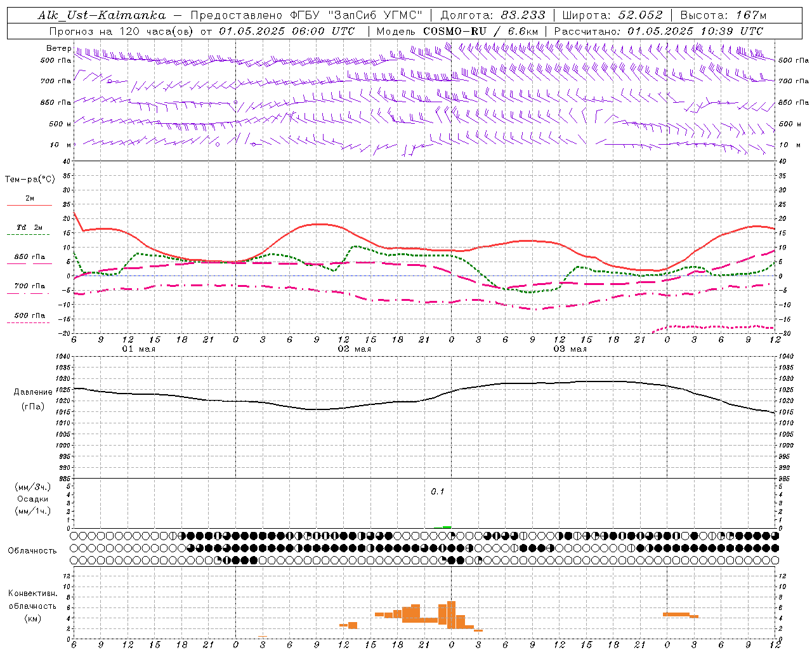The image size is (812, 650).
Task: Click the '(мм/3ч.)' precipitation unit label
Action: tap(32, 487)
